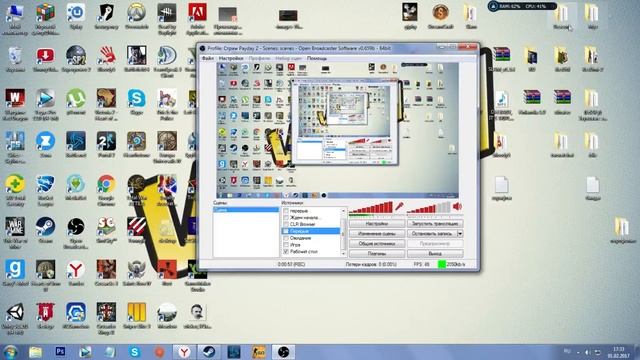Click the Windows Start button
This screenshot has width=640, height=360.
click(10, 352)
